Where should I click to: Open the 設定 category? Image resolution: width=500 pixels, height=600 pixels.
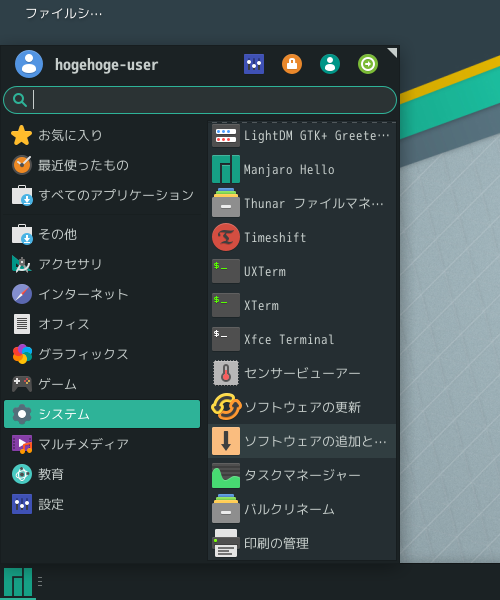pos(102,504)
